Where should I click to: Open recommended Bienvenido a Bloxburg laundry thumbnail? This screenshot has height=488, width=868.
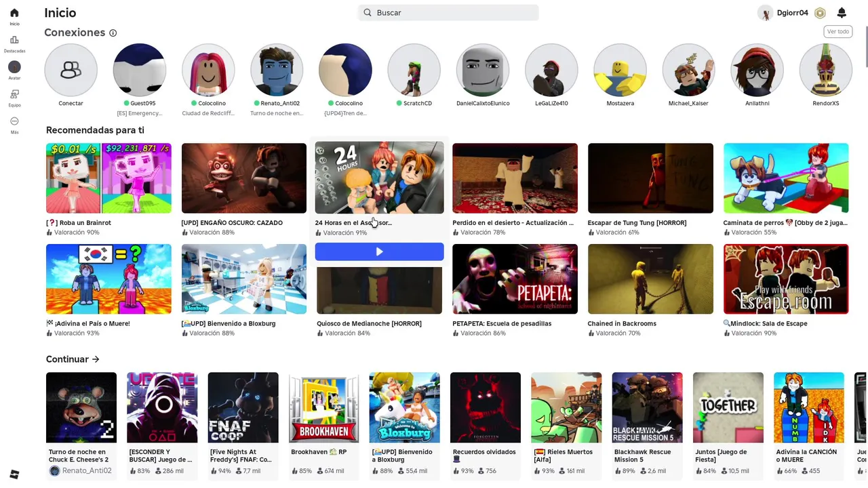pyautogui.click(x=244, y=279)
